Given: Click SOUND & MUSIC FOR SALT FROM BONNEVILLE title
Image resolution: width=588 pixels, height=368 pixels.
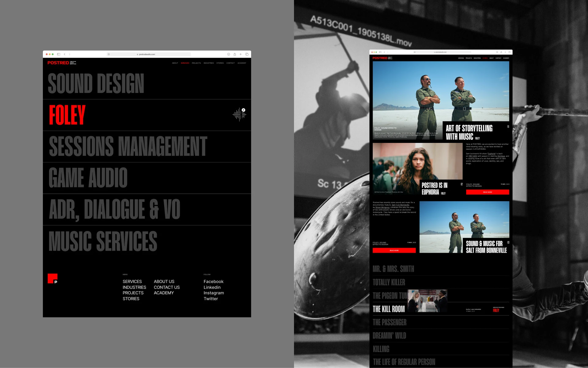Looking at the screenshot, I should 486,247.
